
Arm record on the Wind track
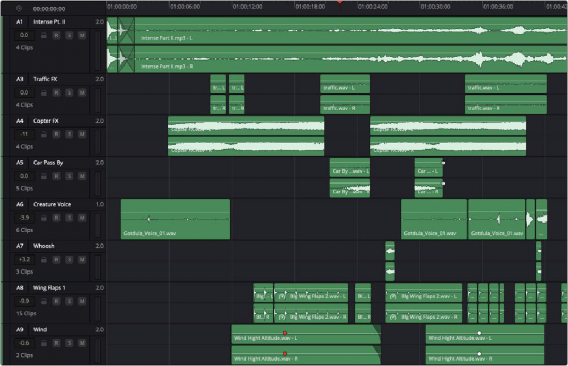point(56,343)
